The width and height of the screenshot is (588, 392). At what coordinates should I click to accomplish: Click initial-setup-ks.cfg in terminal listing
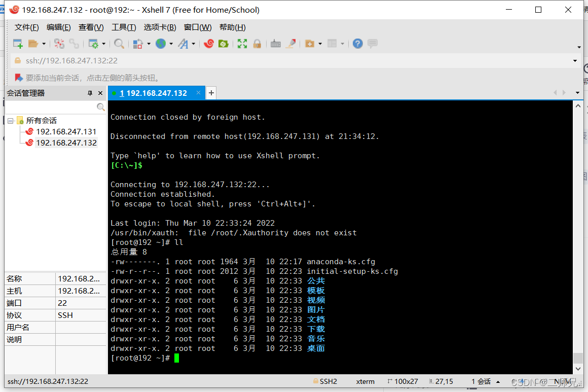(x=352, y=271)
